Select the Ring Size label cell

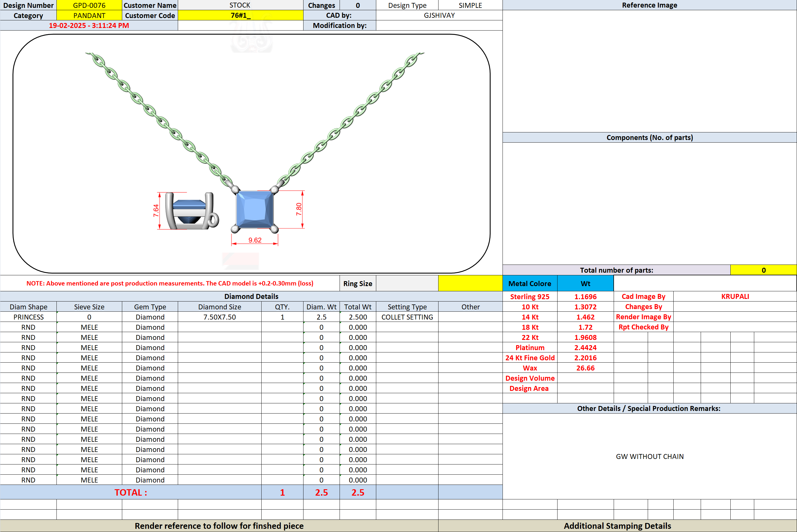click(x=358, y=283)
